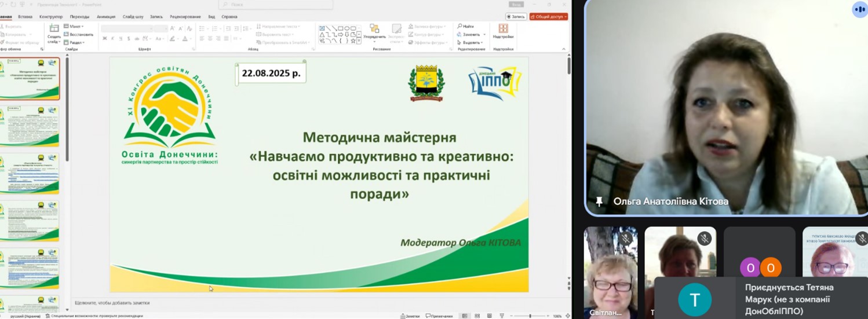Justify text in paragraph group
The height and width of the screenshot is (319, 868).
(226, 38)
